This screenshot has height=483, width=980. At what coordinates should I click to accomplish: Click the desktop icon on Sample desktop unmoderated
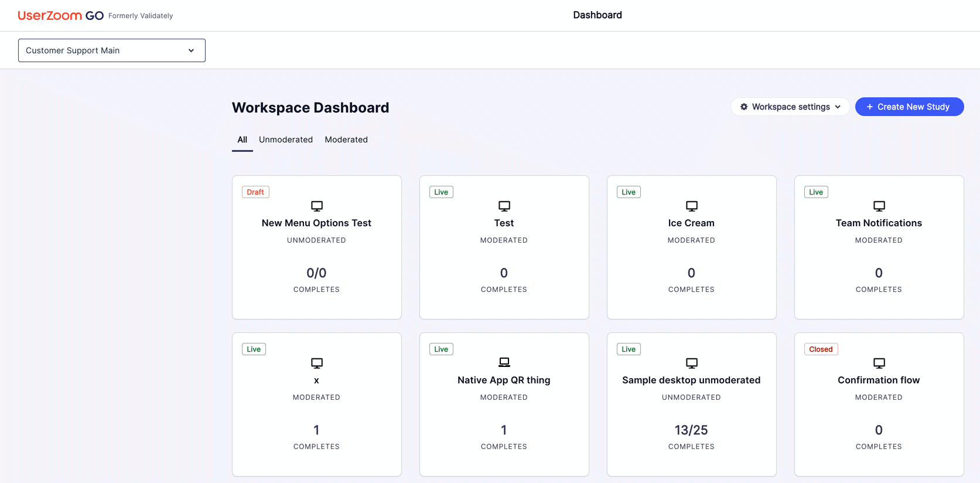(x=692, y=363)
